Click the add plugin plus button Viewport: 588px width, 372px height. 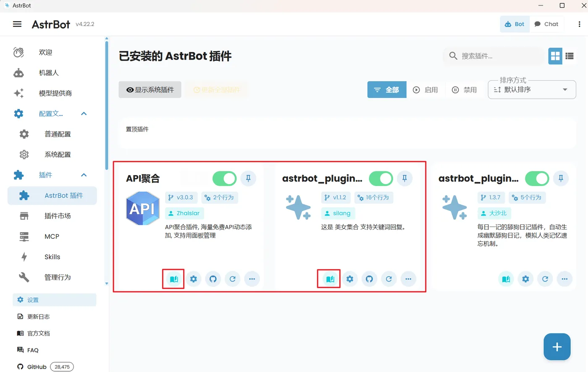557,347
